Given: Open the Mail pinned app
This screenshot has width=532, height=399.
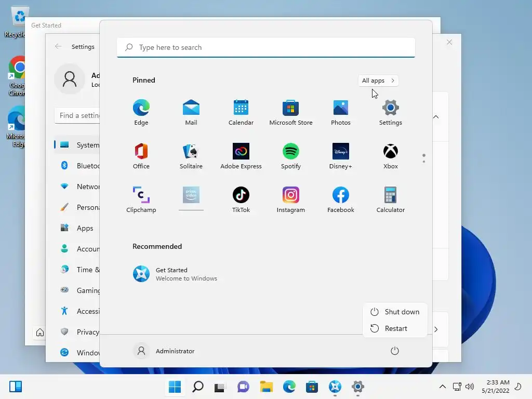Looking at the screenshot, I should (x=191, y=112).
